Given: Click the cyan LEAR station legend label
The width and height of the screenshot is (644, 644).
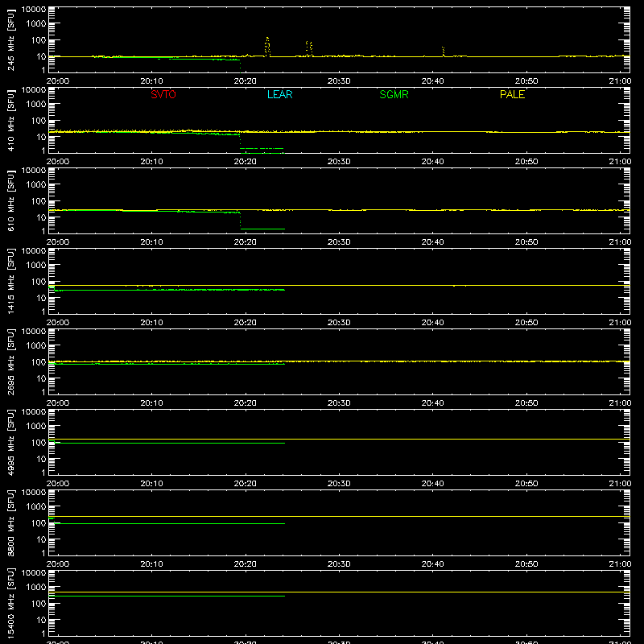Looking at the screenshot, I should coord(279,94).
